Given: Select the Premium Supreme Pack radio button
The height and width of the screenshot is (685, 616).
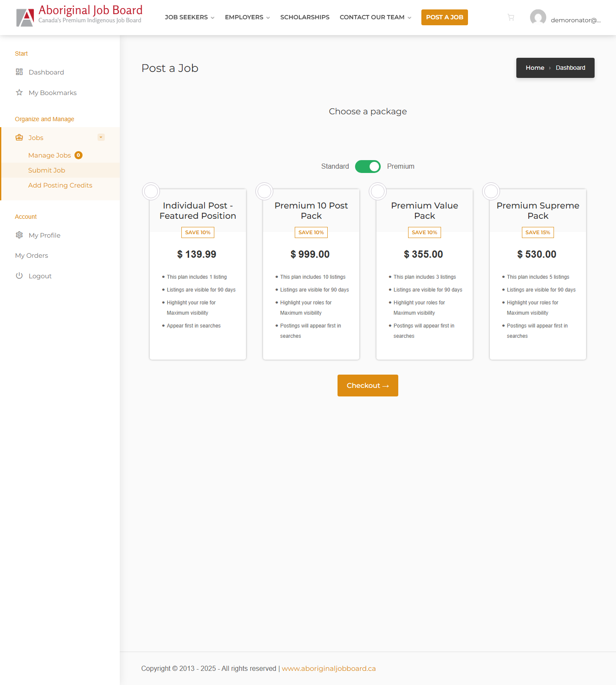Looking at the screenshot, I should coord(491,191).
